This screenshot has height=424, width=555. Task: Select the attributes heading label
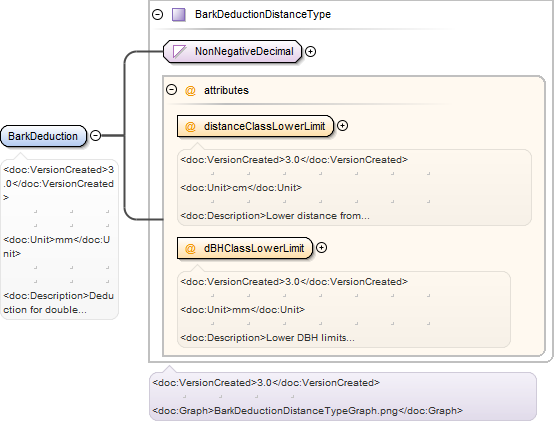click(226, 90)
